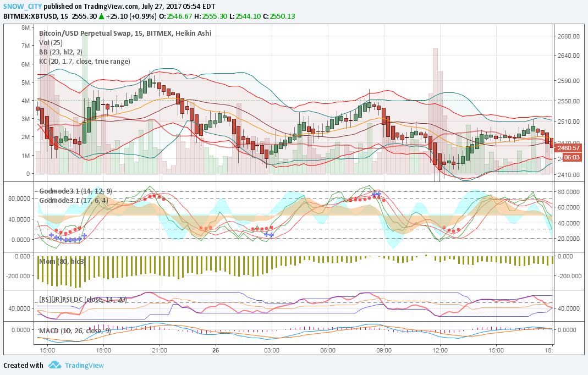Click the bold 26 date axis label
The image size is (588, 375).
215,350
